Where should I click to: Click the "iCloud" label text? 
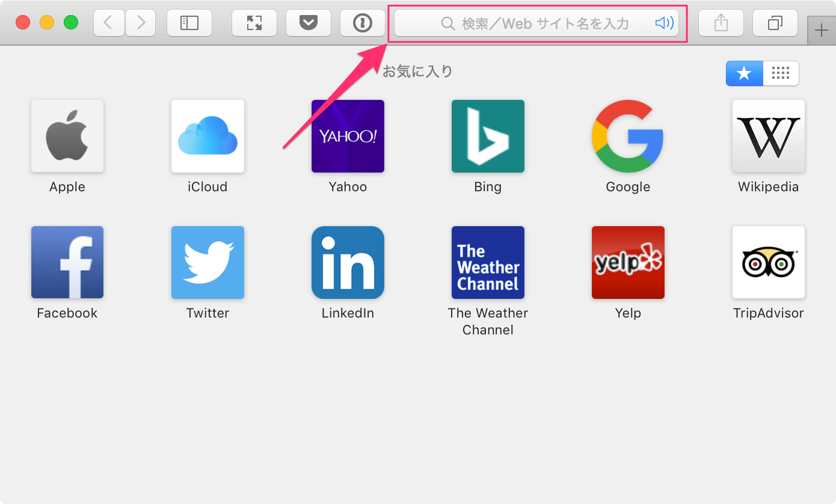tap(207, 187)
